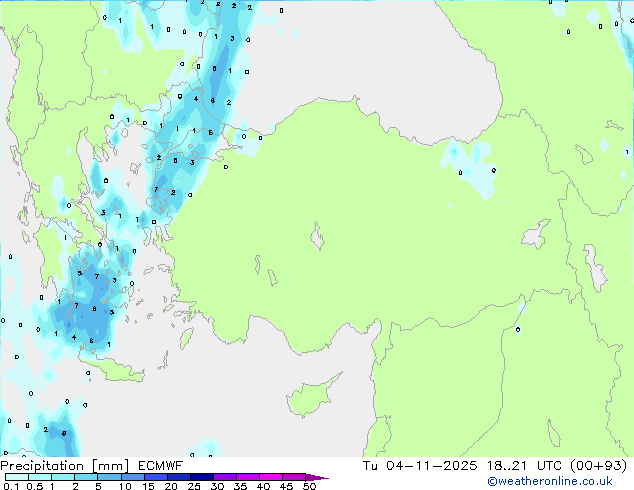Select the '18..21 UTC' time range text

tap(524, 466)
